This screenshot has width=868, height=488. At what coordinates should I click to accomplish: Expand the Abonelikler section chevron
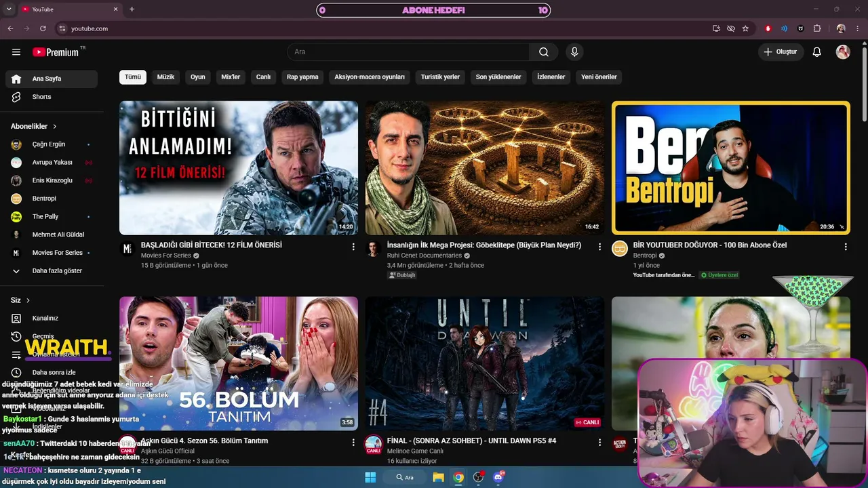coord(55,126)
